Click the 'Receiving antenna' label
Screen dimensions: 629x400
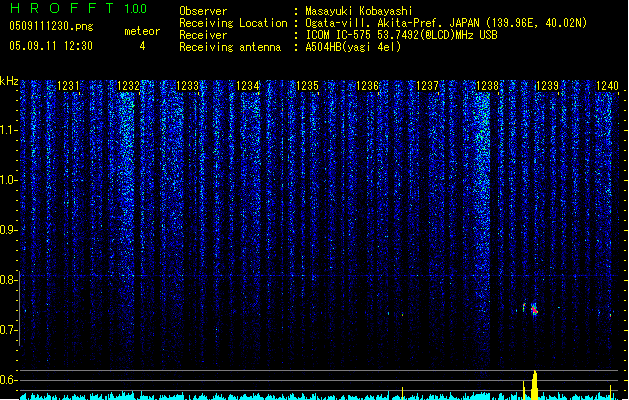coord(230,47)
